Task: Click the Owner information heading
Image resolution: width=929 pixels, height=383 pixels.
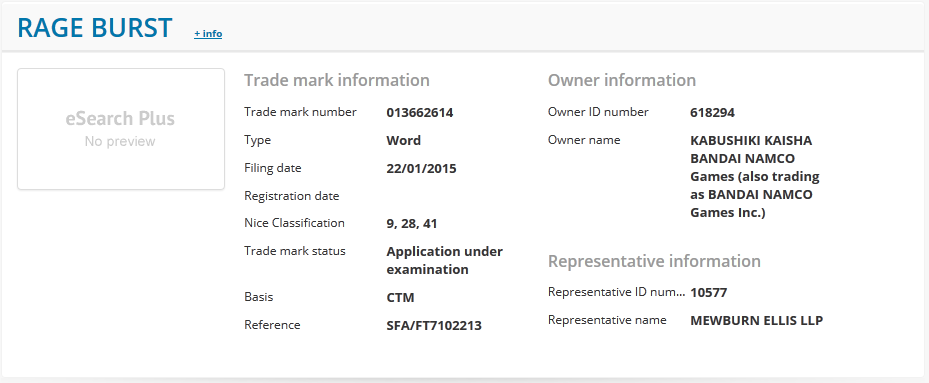Action: 622,80
